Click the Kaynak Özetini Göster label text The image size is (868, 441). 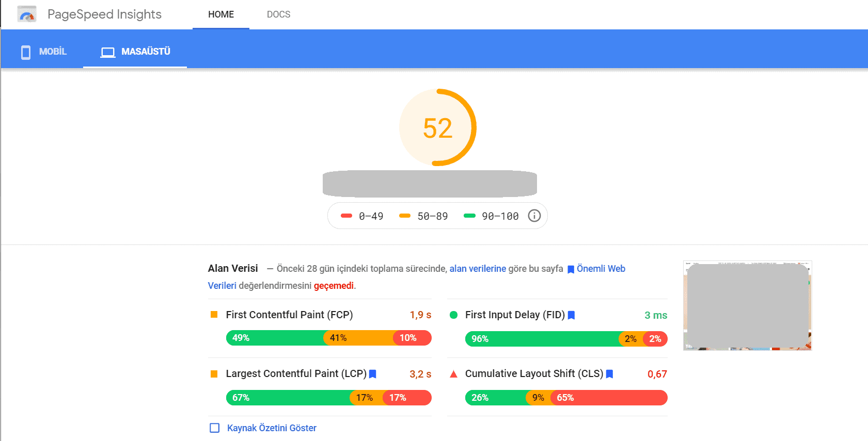272,428
